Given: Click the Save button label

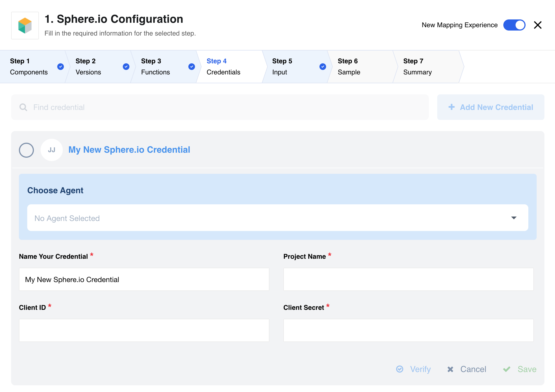Looking at the screenshot, I should pos(527,369).
